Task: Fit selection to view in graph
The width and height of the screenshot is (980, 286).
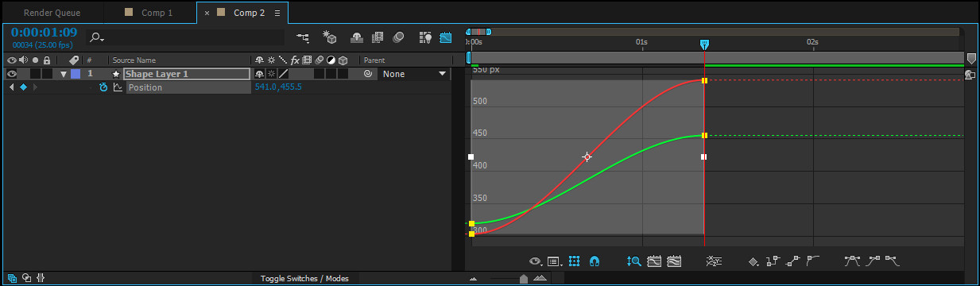Action: tap(655, 261)
